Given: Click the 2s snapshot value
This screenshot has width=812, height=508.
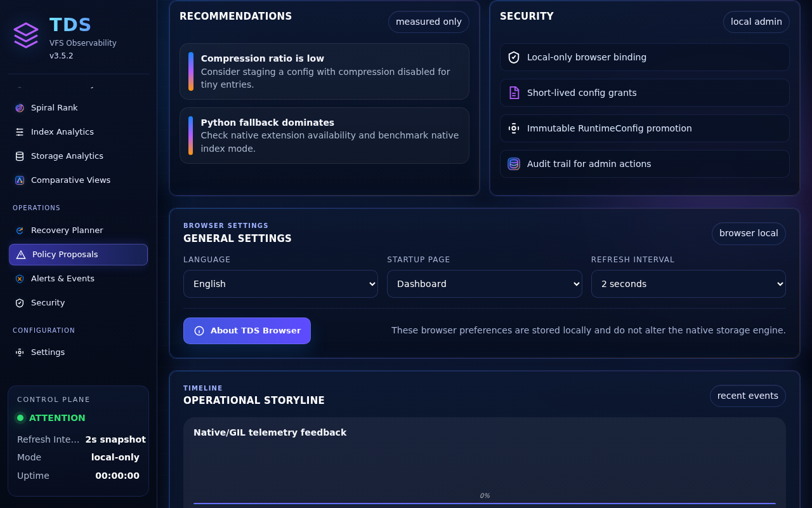Looking at the screenshot, I should [115, 439].
